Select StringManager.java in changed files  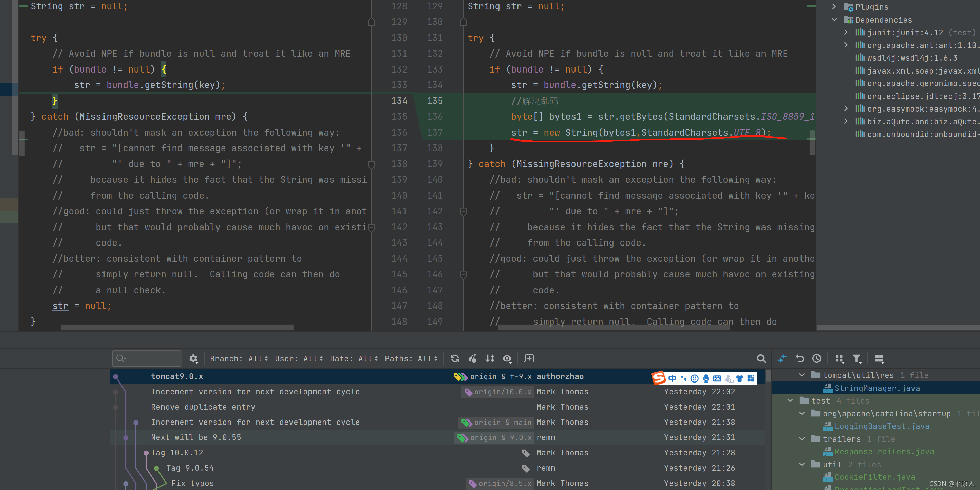point(877,388)
